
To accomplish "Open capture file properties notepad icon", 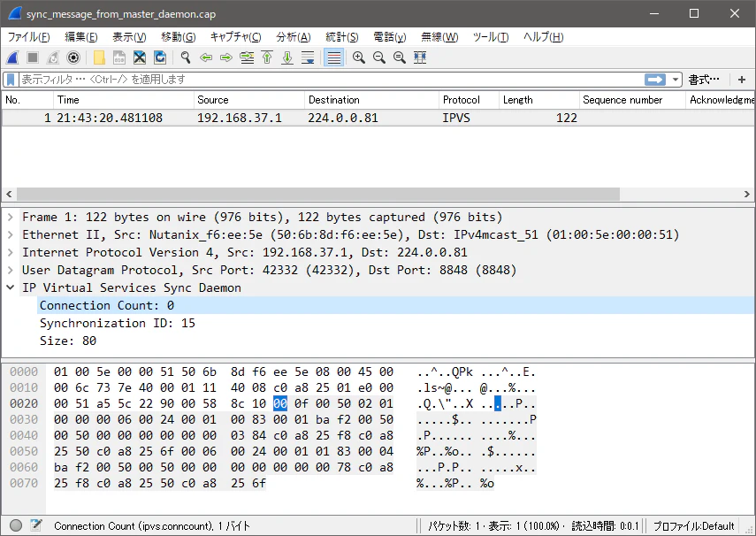I will pos(36,525).
